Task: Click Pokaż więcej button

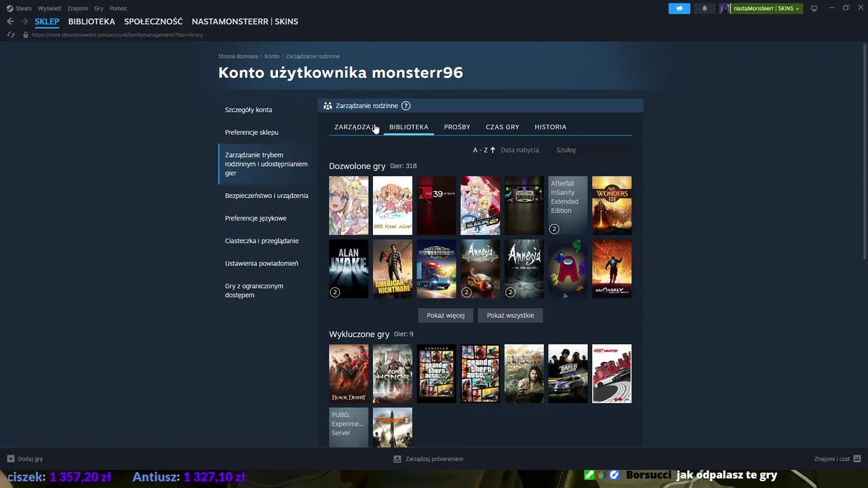Action: (446, 315)
